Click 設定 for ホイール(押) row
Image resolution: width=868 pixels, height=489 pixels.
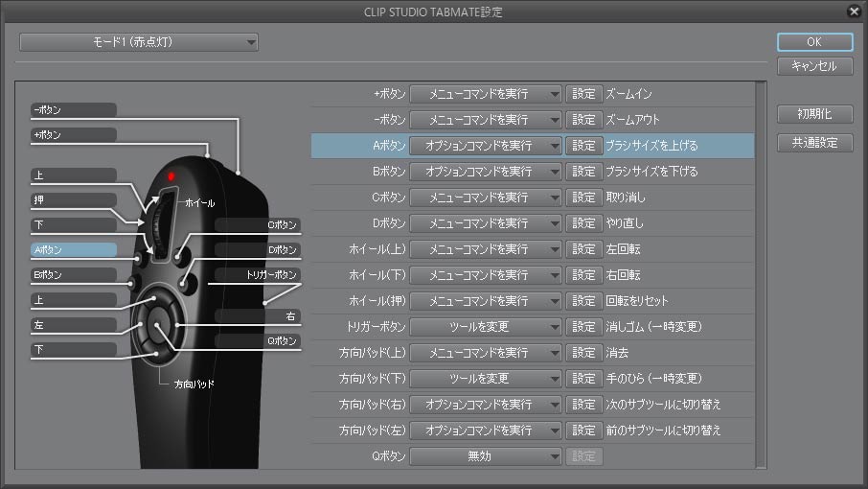(x=584, y=301)
